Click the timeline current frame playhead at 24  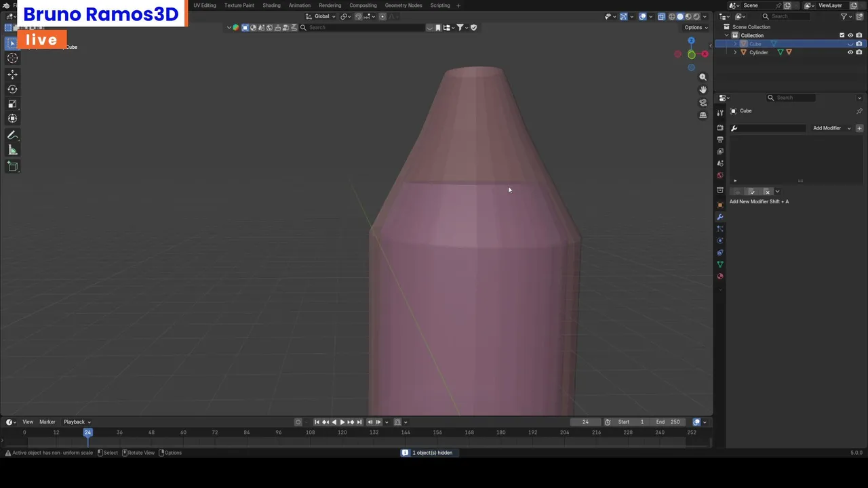click(x=87, y=432)
